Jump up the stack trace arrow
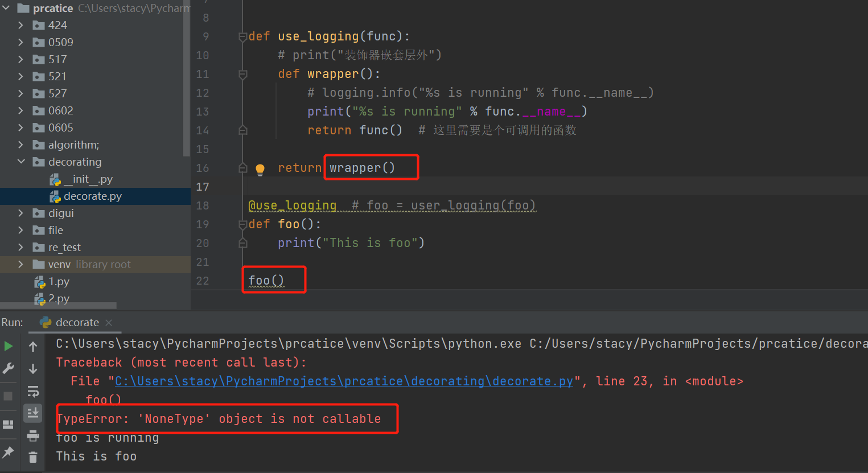 click(x=33, y=346)
